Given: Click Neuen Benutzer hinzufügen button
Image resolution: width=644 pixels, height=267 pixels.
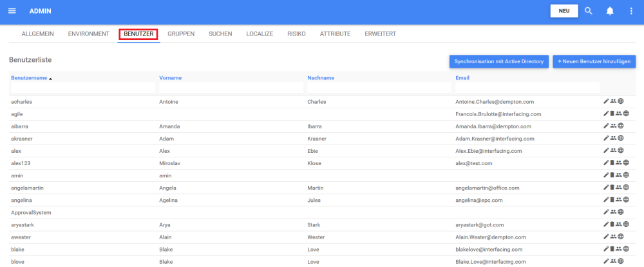Looking at the screenshot, I should pos(594,61).
